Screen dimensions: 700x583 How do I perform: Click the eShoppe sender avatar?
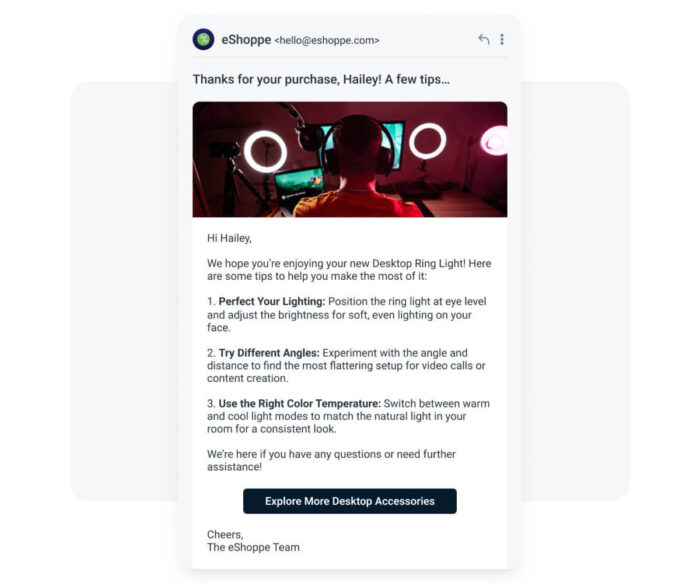pos(204,39)
